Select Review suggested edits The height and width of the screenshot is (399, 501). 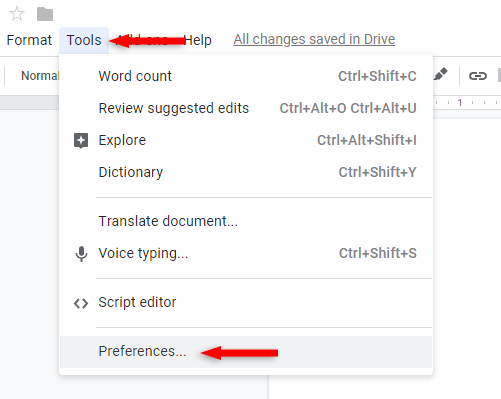tap(246, 108)
